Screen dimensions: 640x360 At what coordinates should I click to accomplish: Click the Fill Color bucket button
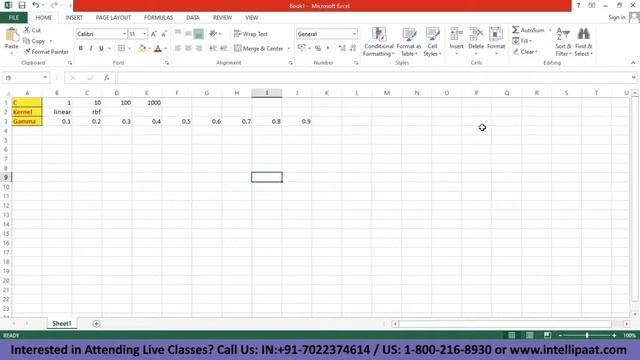click(x=142, y=48)
